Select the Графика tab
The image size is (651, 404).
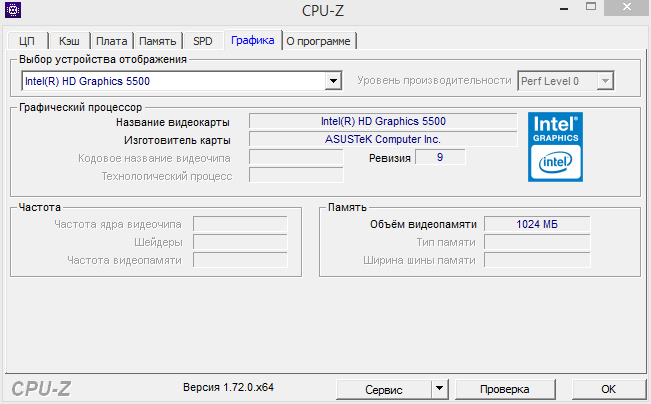(x=253, y=40)
